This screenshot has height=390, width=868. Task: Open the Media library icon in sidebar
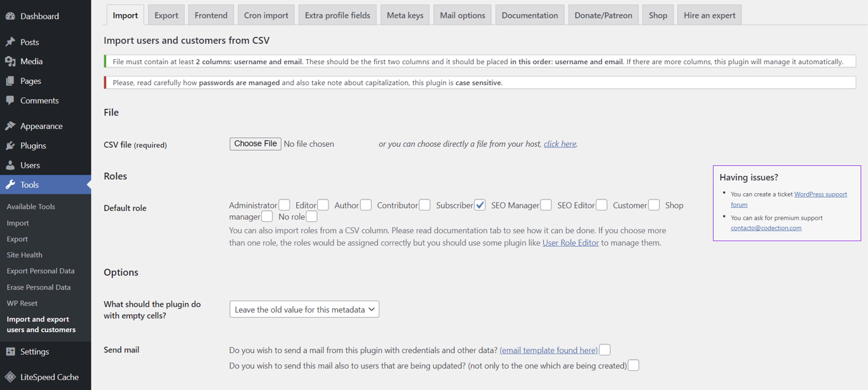point(13,61)
